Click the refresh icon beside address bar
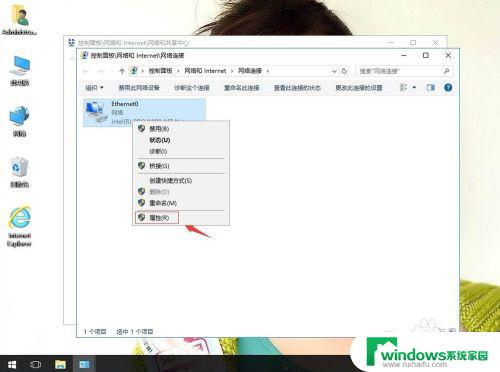 point(344,71)
